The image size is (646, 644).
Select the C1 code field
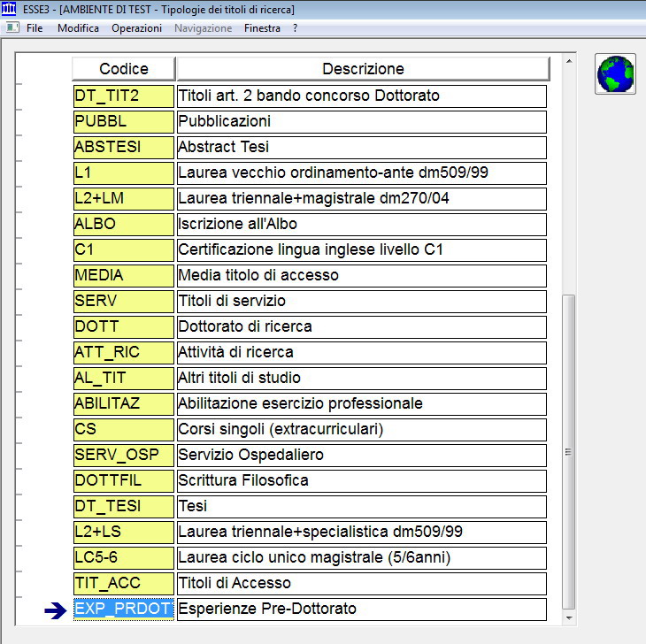(x=124, y=250)
